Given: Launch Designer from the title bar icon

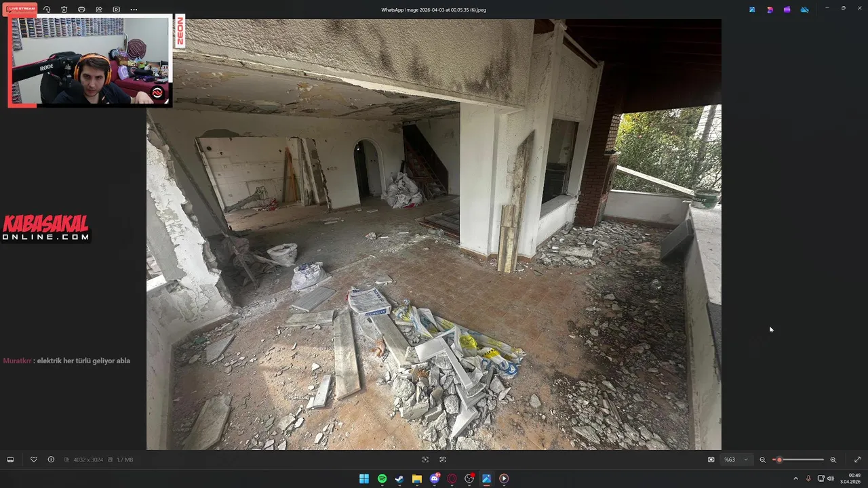Looking at the screenshot, I should [770, 9].
